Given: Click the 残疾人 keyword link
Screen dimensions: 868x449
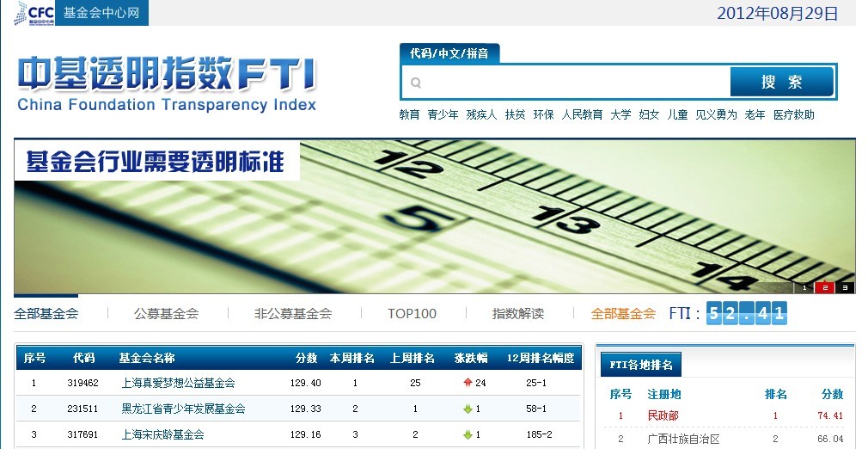Looking at the screenshot, I should [481, 114].
